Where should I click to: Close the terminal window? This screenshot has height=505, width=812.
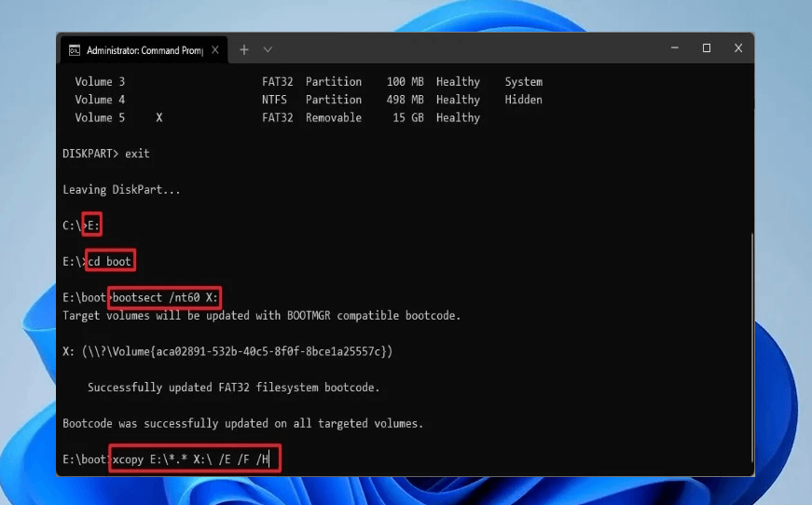tap(738, 48)
